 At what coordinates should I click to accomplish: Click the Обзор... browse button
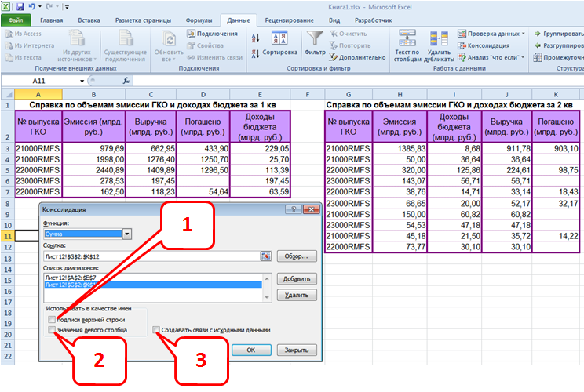point(297,256)
